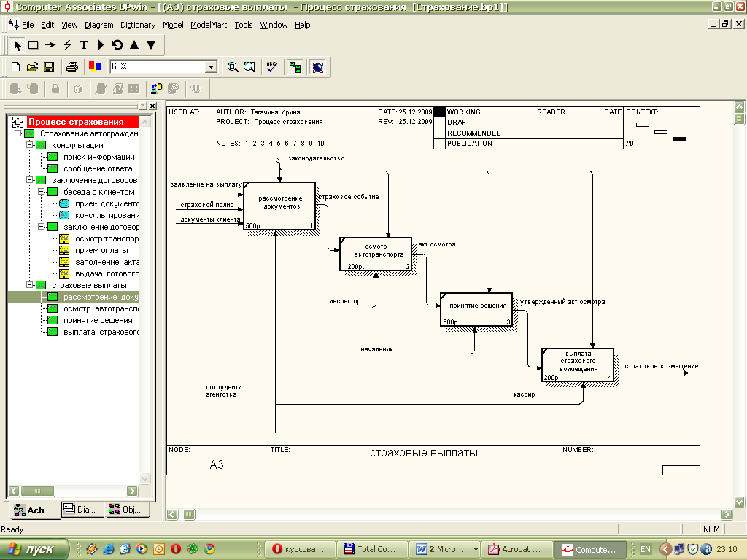This screenshot has height=560, width=747.
Task: Open the Model Explorer tree icon
Action: (x=295, y=67)
